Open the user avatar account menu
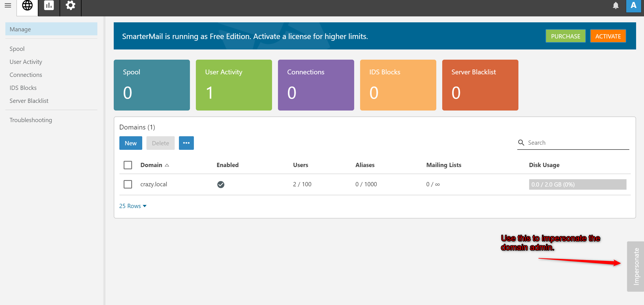The height and width of the screenshot is (305, 644). (633, 6)
